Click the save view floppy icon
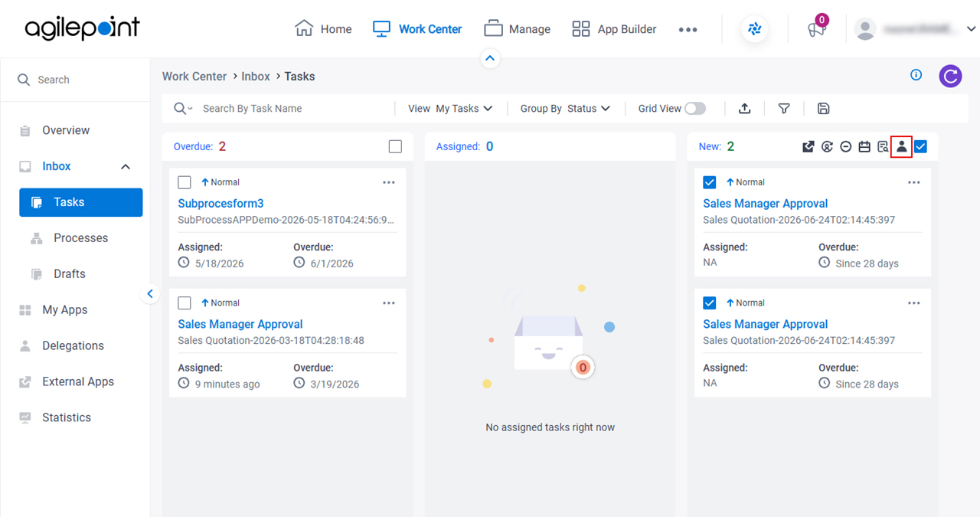 [x=824, y=109]
